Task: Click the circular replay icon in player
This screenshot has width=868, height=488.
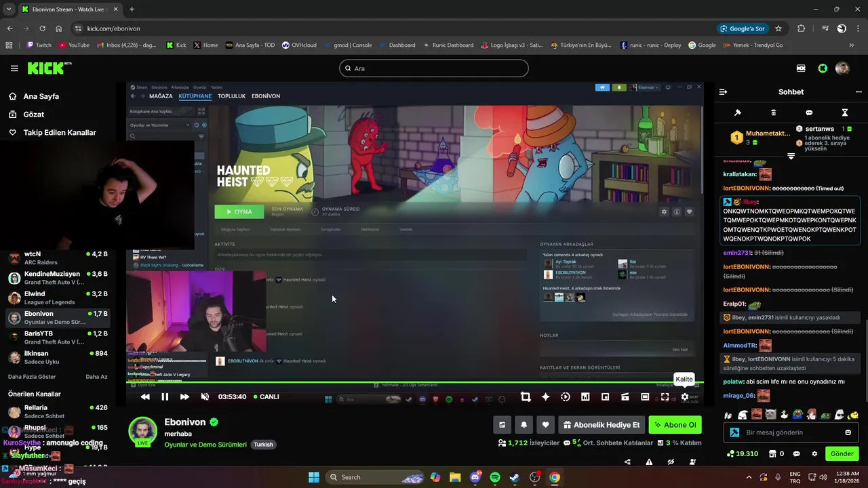Action: tap(566, 397)
